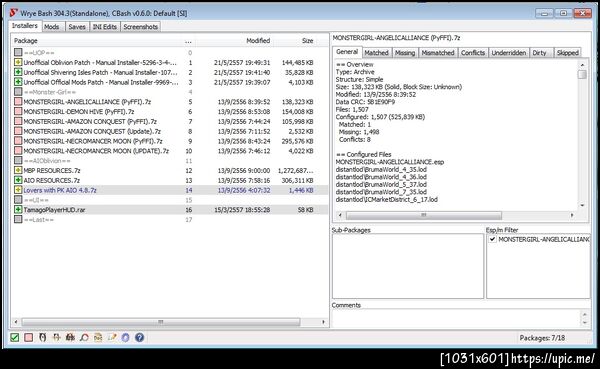The image size is (600, 369).
Task: Open the Mismatched tab
Action: click(438, 53)
